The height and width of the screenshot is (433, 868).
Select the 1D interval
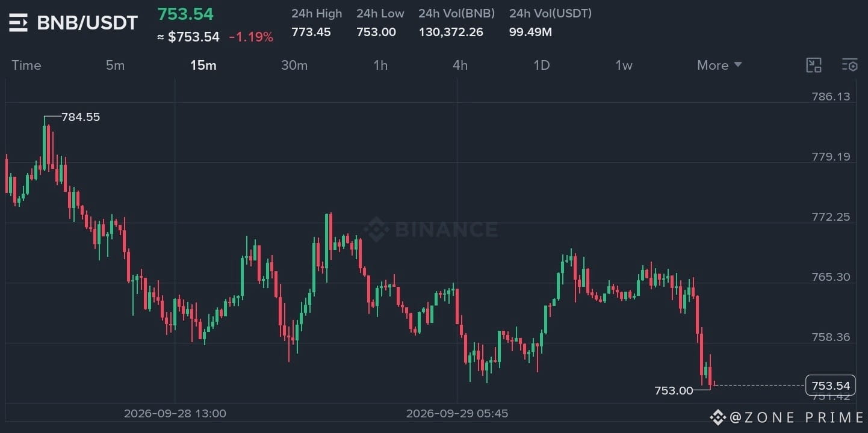(542, 66)
